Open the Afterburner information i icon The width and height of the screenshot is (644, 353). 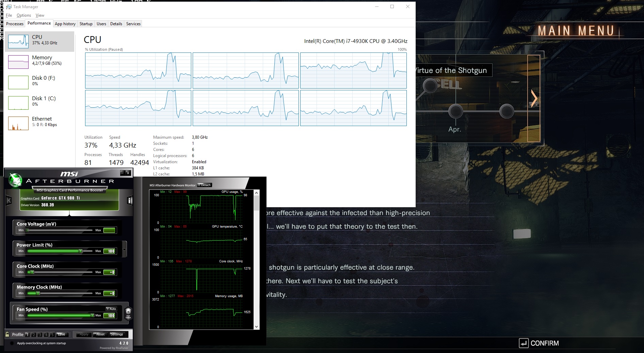(130, 201)
